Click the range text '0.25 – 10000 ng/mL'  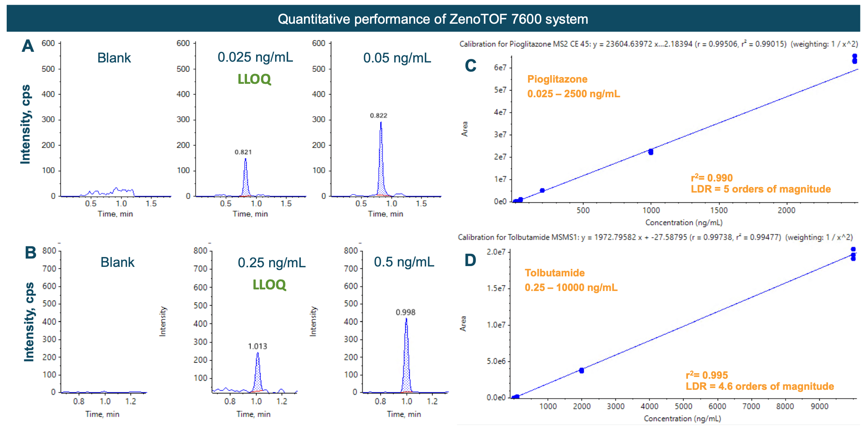click(571, 287)
